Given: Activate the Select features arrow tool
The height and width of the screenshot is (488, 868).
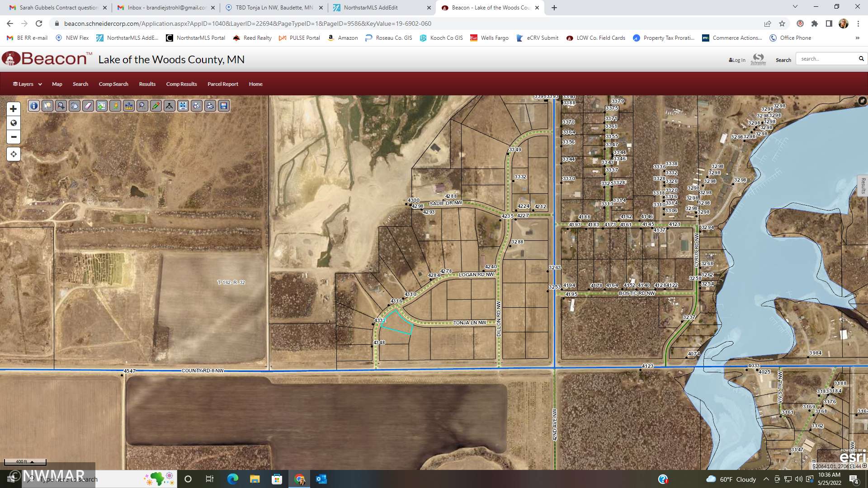Looking at the screenshot, I should tap(47, 106).
